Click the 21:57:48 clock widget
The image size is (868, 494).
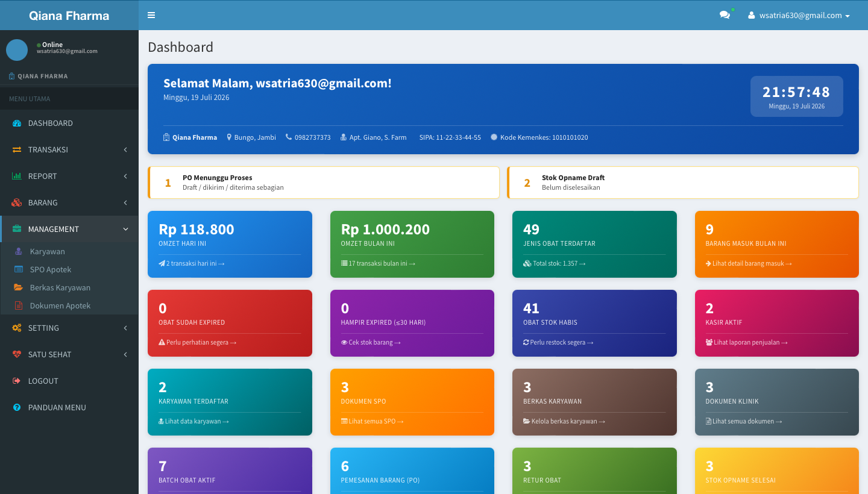tap(796, 96)
